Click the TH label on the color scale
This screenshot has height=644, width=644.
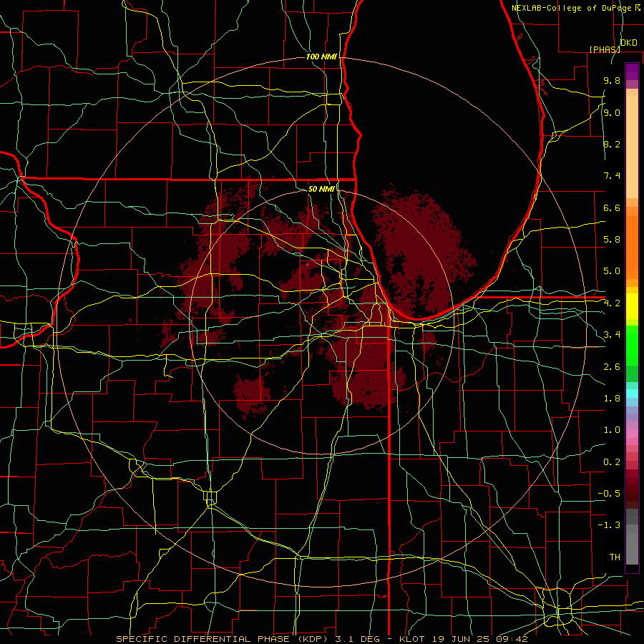615,557
